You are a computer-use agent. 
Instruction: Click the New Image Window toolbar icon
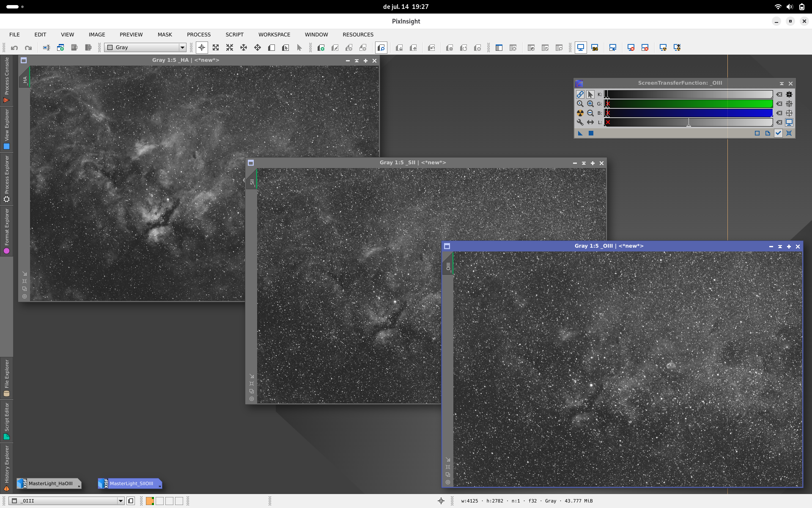[60, 48]
